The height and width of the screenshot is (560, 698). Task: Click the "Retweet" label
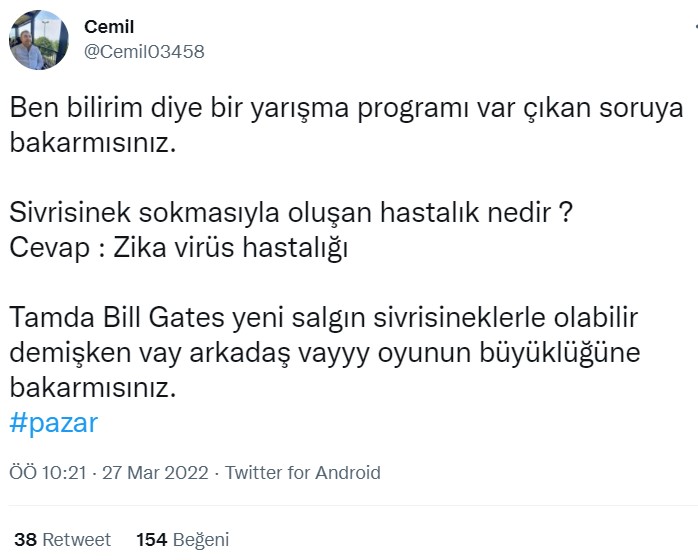[77, 540]
